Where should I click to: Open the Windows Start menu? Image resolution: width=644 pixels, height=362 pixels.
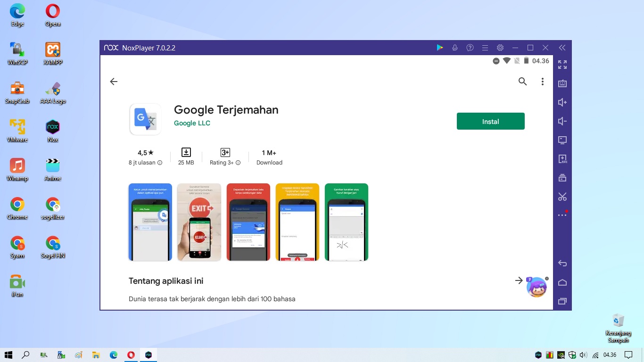coord(8,355)
